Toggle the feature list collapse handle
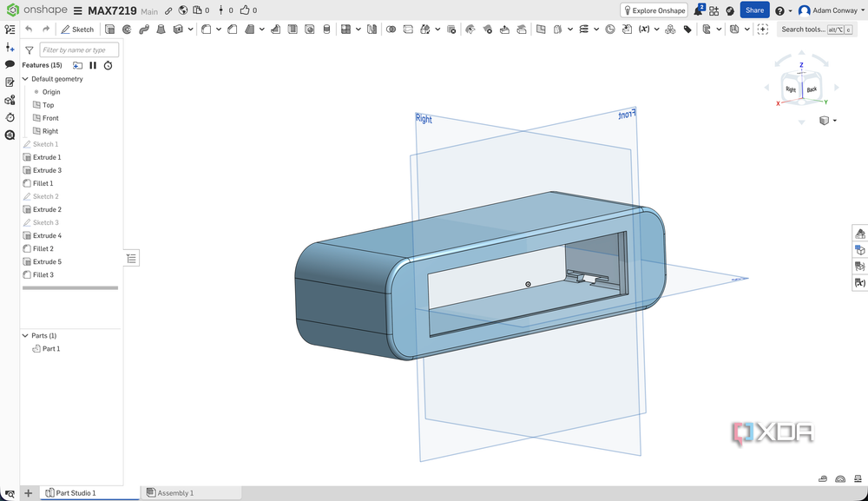The width and height of the screenshot is (868, 501). tap(131, 259)
